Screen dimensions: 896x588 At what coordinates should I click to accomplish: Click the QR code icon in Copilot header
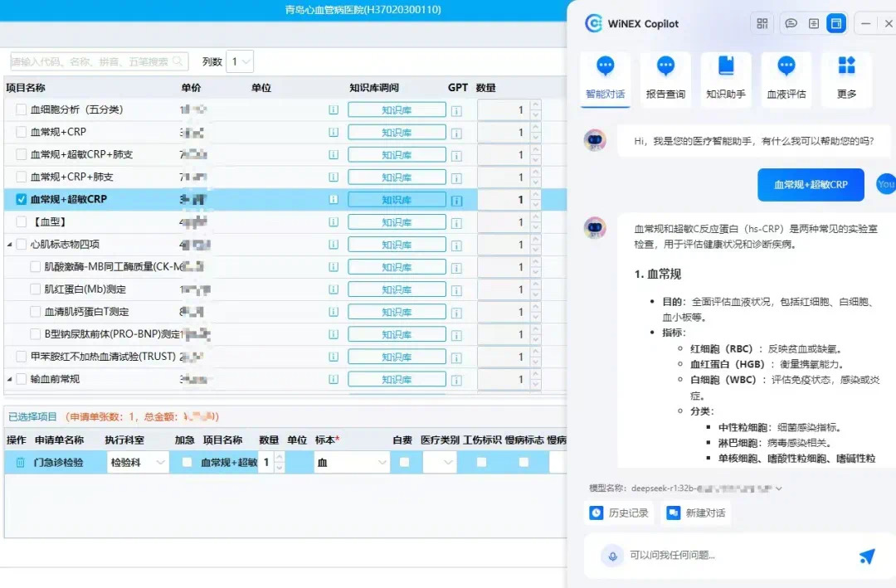(762, 23)
